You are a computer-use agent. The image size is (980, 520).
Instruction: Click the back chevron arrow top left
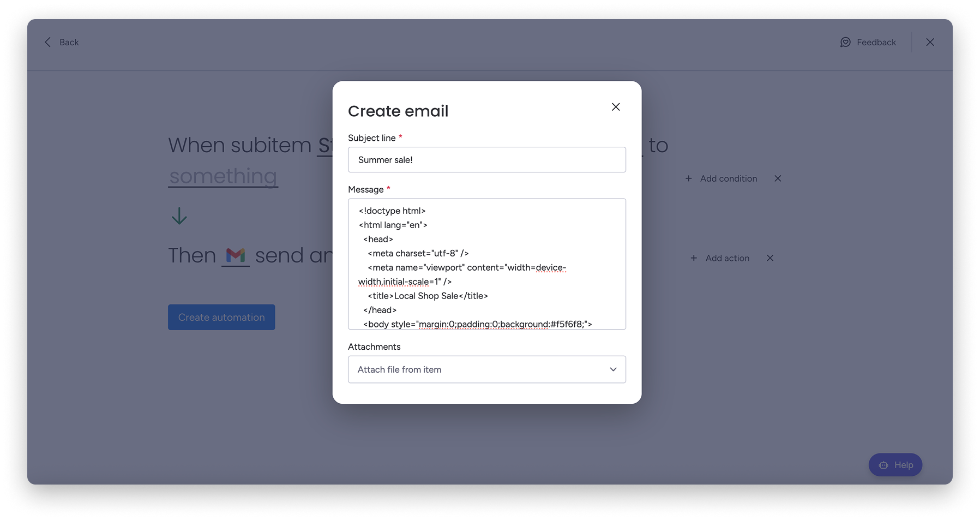[x=47, y=42]
